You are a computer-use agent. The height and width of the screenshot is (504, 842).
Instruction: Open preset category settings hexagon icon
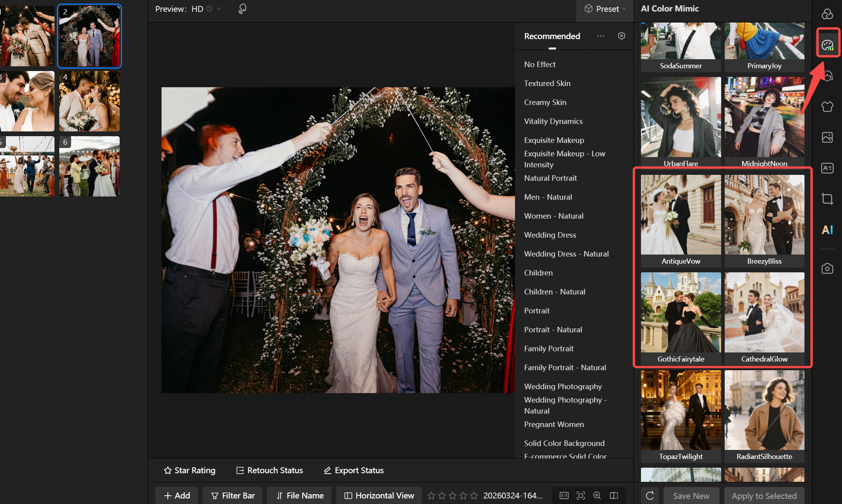coord(621,36)
